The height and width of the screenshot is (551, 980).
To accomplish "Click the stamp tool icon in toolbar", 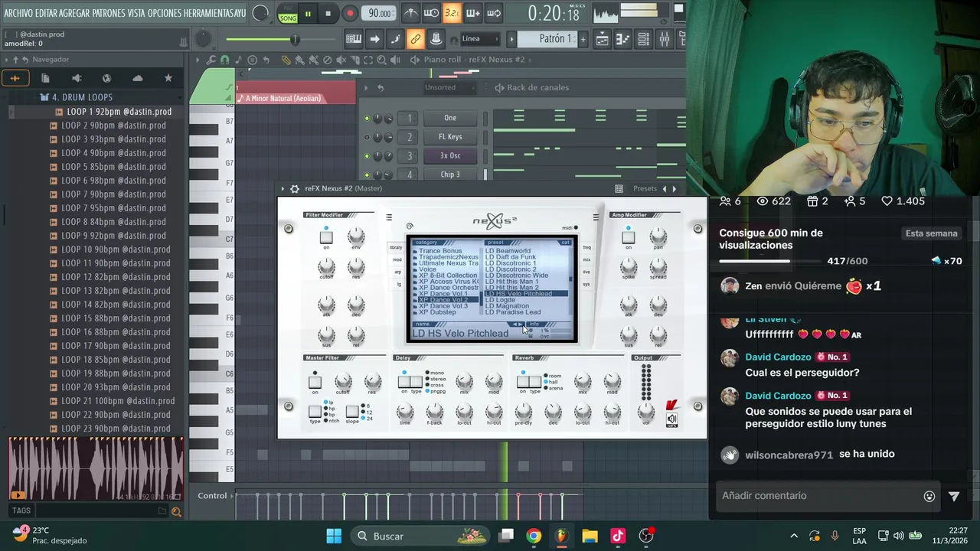I will 436,39.
